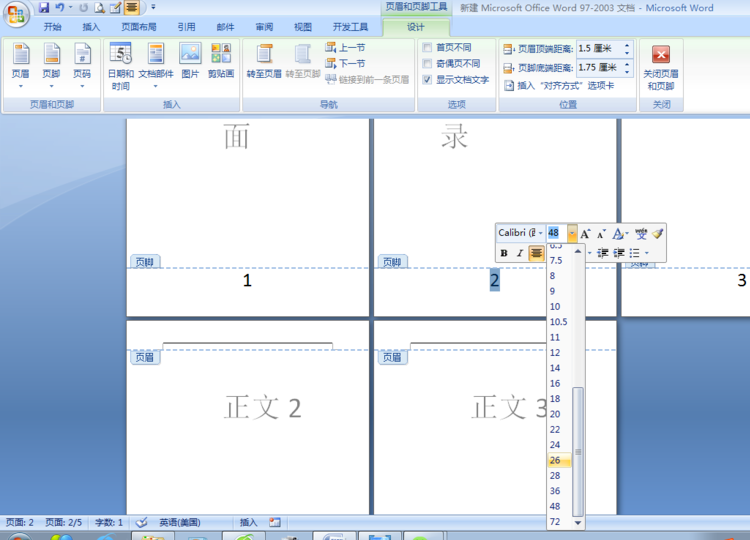Viewport: 750px width, 540px height.
Task: Click the Increase Indent icon
Action: (x=619, y=253)
